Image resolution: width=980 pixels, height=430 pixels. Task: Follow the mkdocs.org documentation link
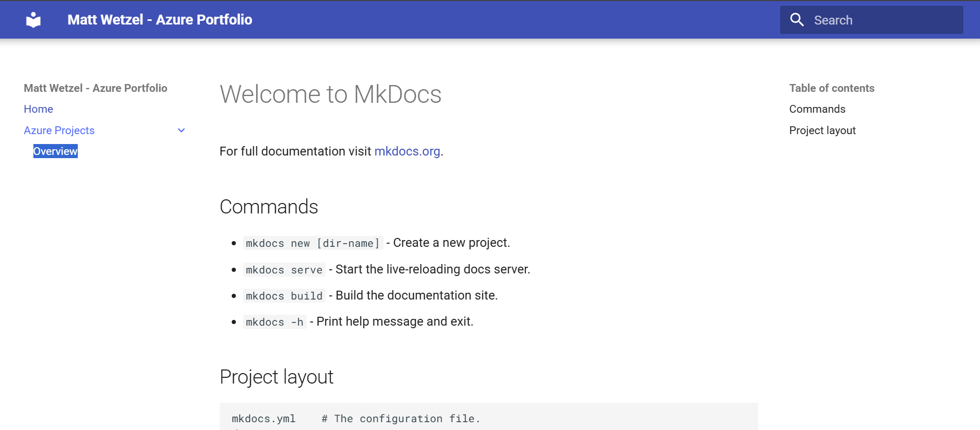407,151
